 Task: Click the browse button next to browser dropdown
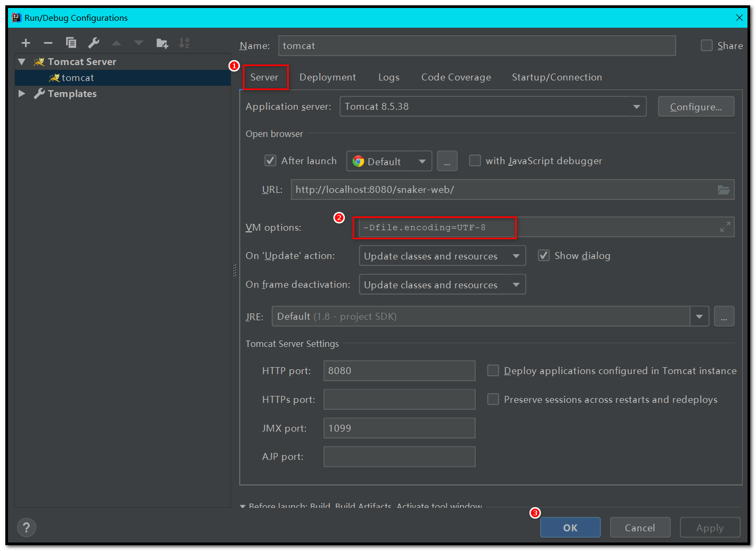pos(447,161)
